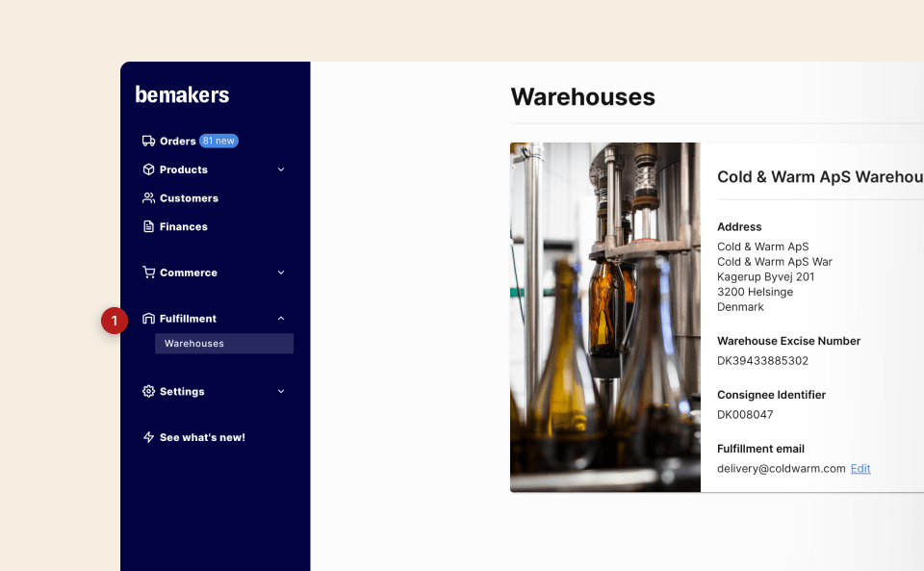Image resolution: width=924 pixels, height=571 pixels.
Task: Open Settings via the gear icon
Action: [148, 391]
